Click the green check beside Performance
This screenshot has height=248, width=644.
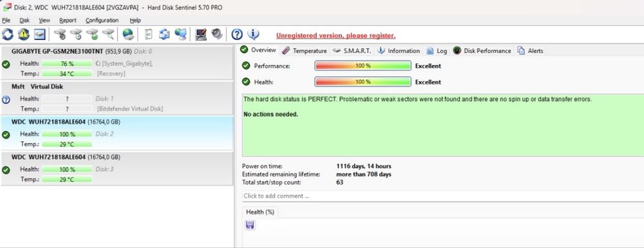246,66
